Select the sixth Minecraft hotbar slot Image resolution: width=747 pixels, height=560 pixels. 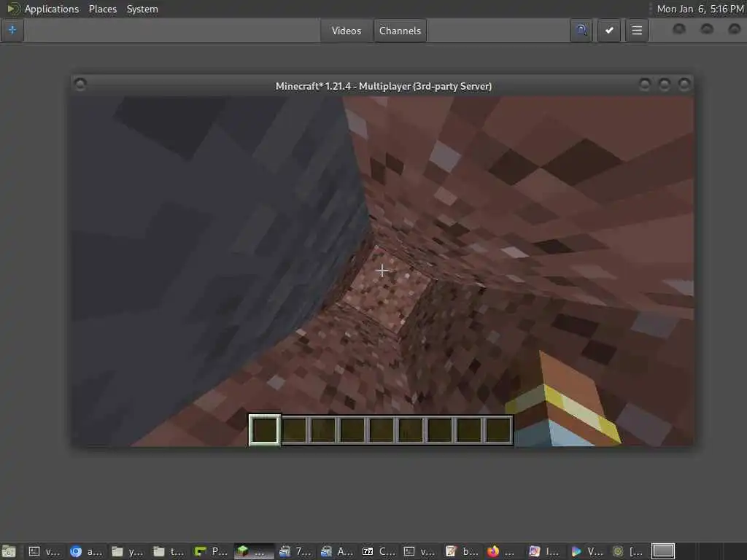point(410,429)
